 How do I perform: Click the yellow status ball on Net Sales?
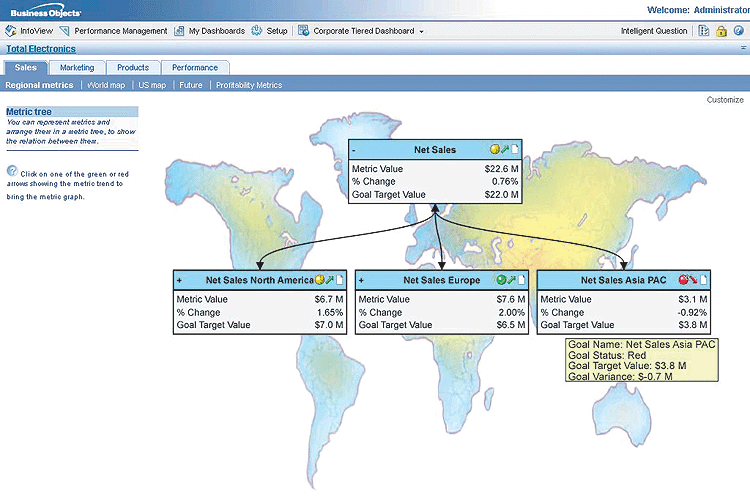495,149
